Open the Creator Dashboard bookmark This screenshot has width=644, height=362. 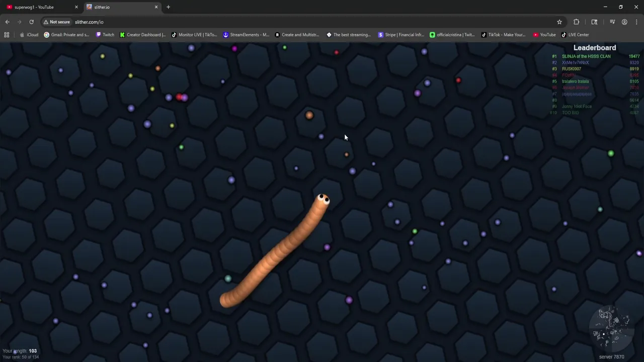click(x=142, y=35)
